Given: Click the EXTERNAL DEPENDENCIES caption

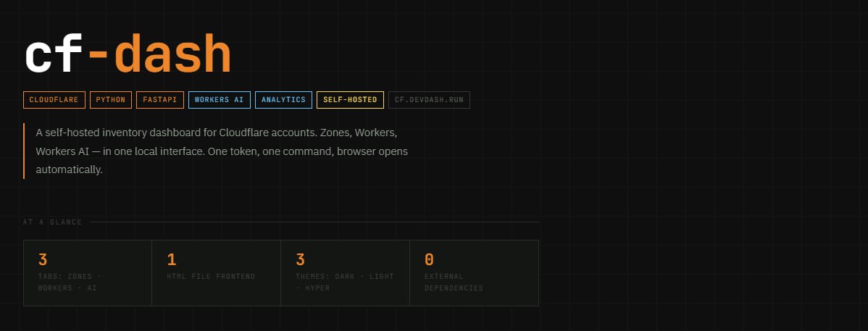Looking at the screenshot, I should pyautogui.click(x=454, y=282).
